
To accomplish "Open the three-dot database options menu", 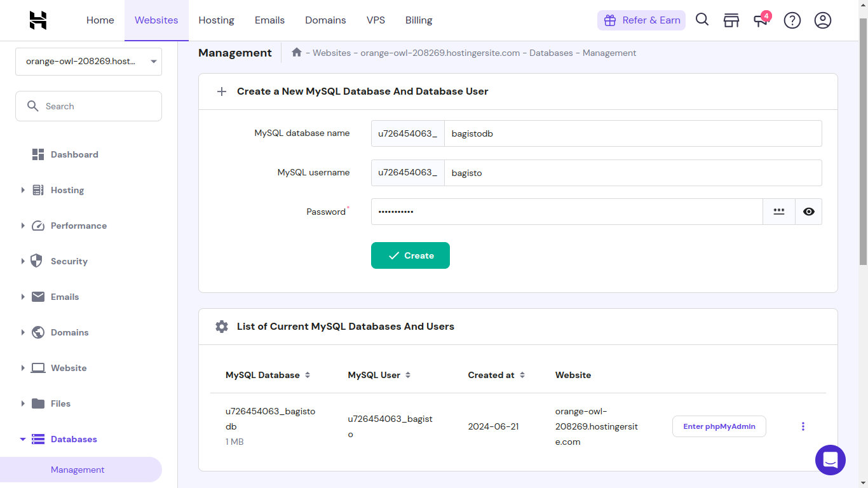I will point(803,426).
